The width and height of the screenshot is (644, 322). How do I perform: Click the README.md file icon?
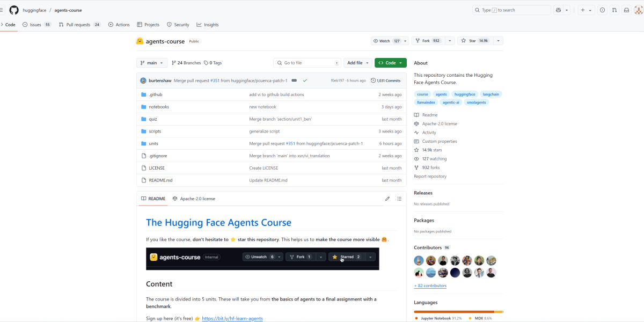pos(144,180)
